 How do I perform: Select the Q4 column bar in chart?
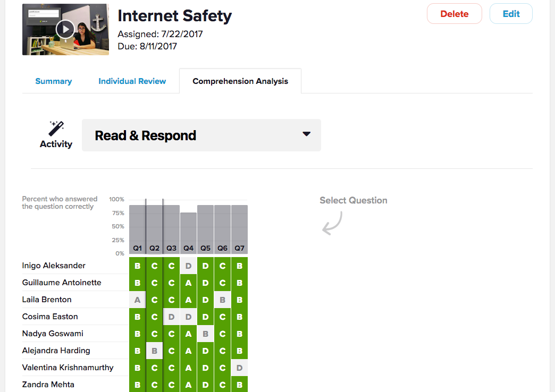pos(188,232)
